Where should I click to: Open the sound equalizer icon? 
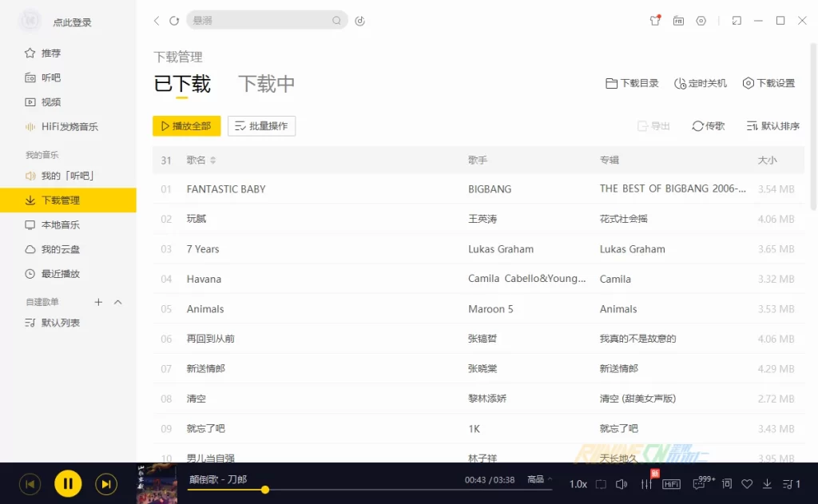click(x=646, y=484)
